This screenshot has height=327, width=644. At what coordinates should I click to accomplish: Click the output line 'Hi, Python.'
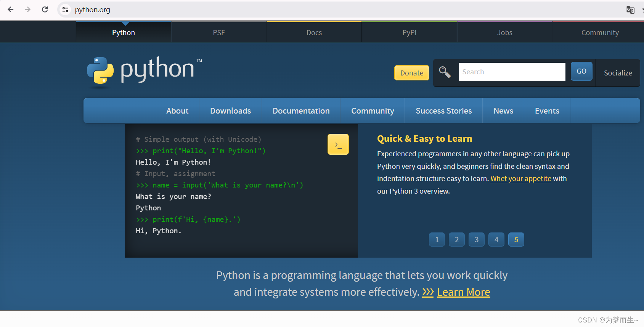coord(159,231)
